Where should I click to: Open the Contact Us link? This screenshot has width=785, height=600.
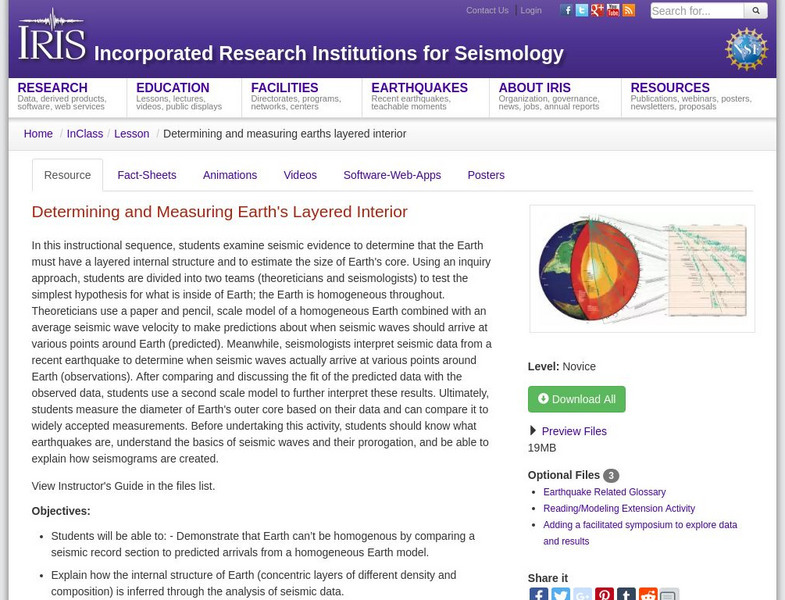click(487, 10)
